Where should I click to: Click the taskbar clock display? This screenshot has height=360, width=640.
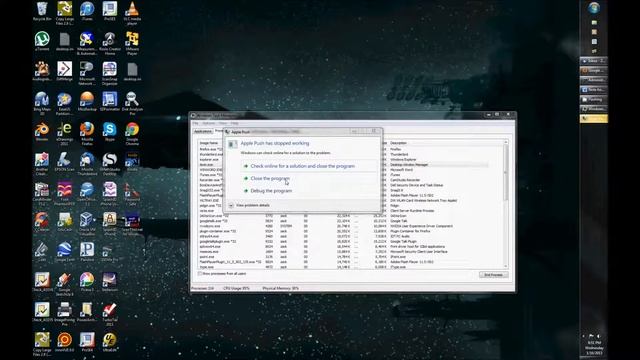[595, 348]
